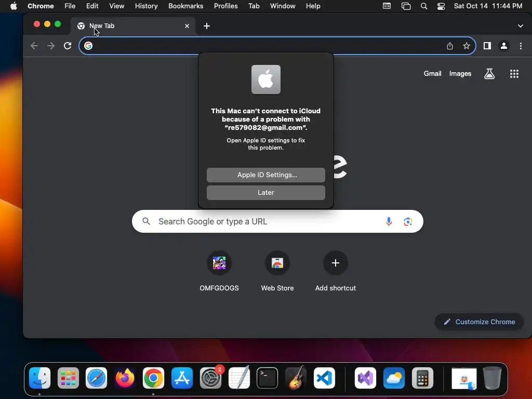The image size is (532, 399).
Task: Open App Store from the Dock
Action: click(182, 378)
